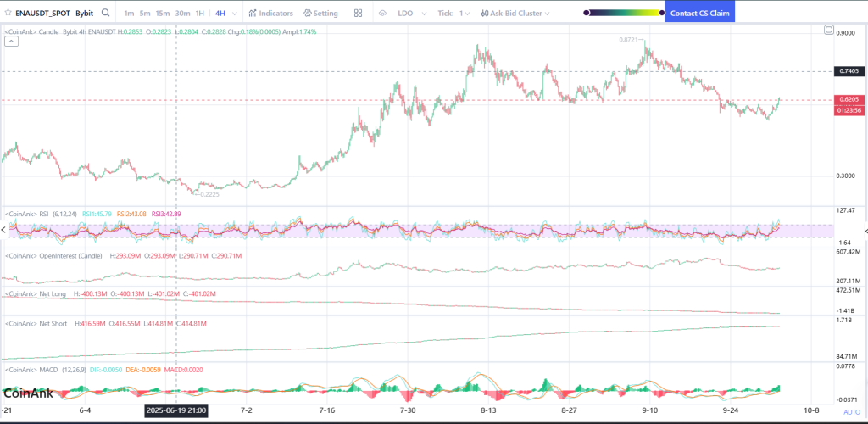
Task: Click the right handle of the color gradient slider
Action: (x=662, y=13)
